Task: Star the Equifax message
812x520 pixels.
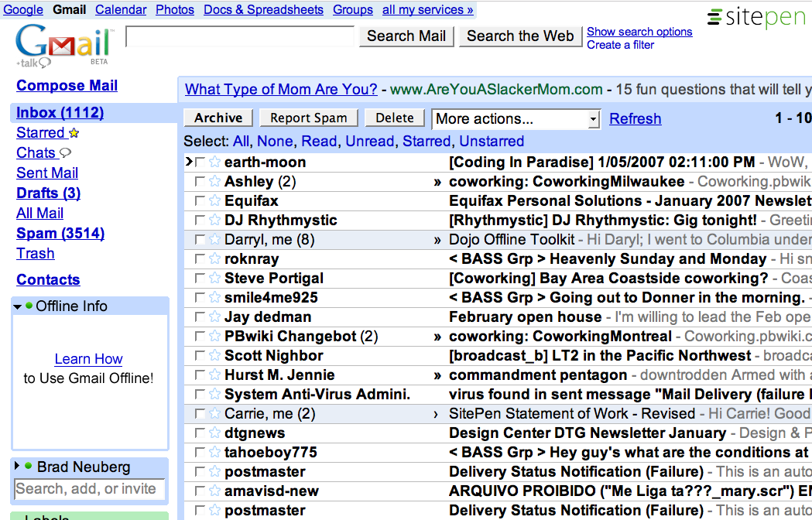Action: click(x=215, y=200)
